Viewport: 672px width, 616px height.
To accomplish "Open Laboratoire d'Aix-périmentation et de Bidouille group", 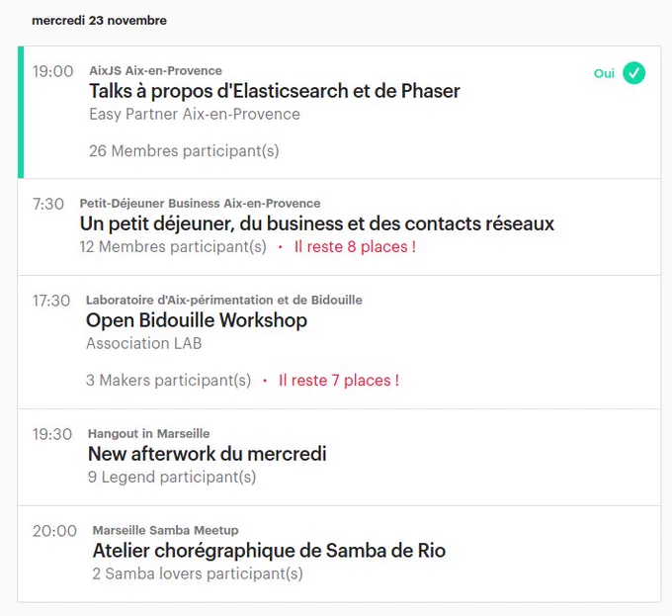I will pos(223,300).
